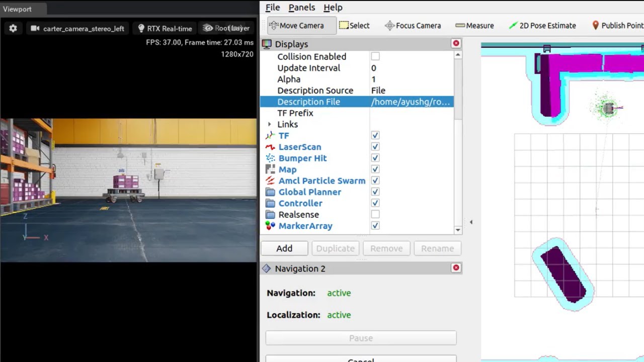Click the Cancel navigation button

pos(361,359)
